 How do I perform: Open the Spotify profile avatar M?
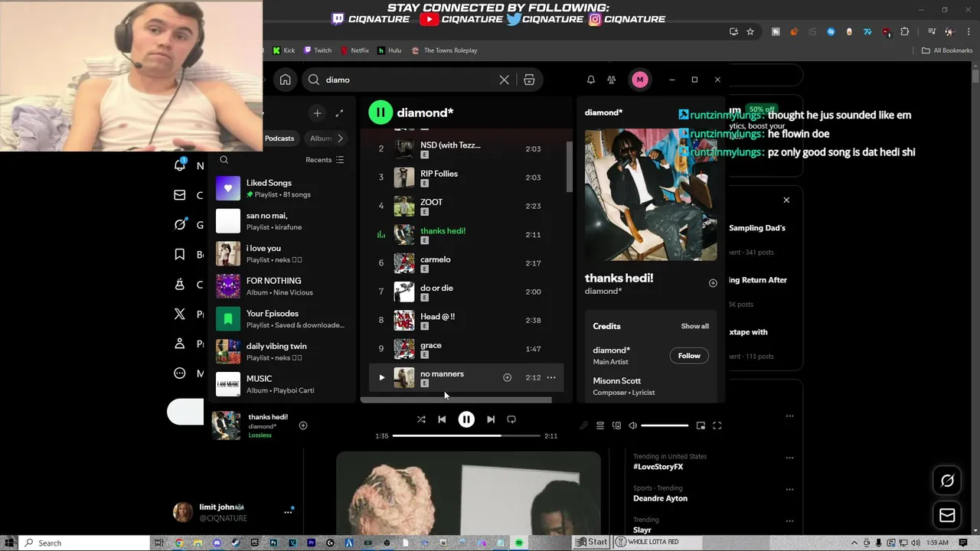pyautogui.click(x=640, y=80)
